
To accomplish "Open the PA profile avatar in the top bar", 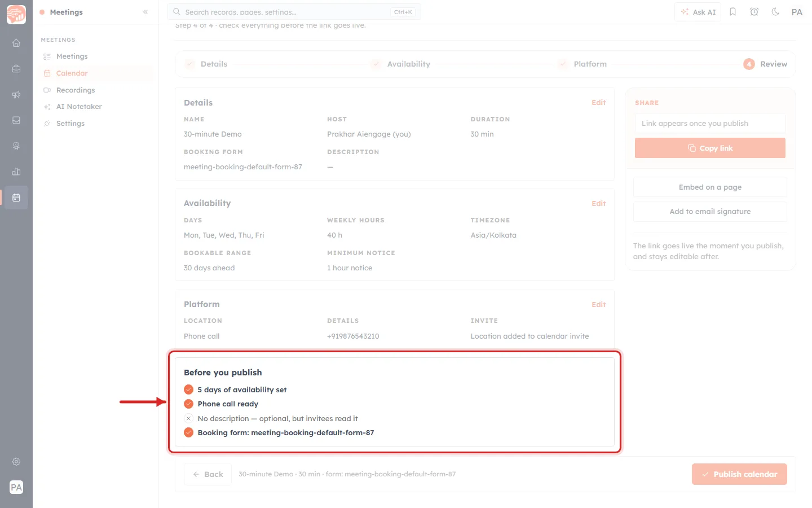I will tap(797, 12).
